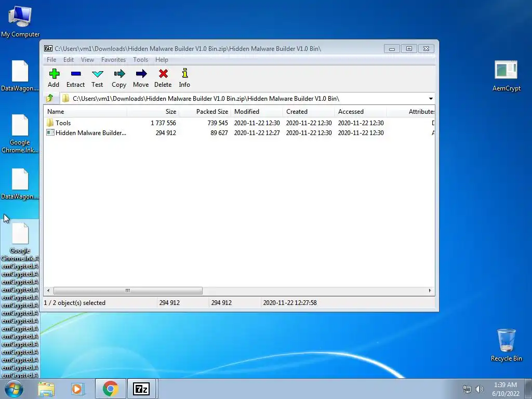Viewport: 532px width, 399px height.
Task: Sort by Packed Size column
Action: (x=205, y=112)
